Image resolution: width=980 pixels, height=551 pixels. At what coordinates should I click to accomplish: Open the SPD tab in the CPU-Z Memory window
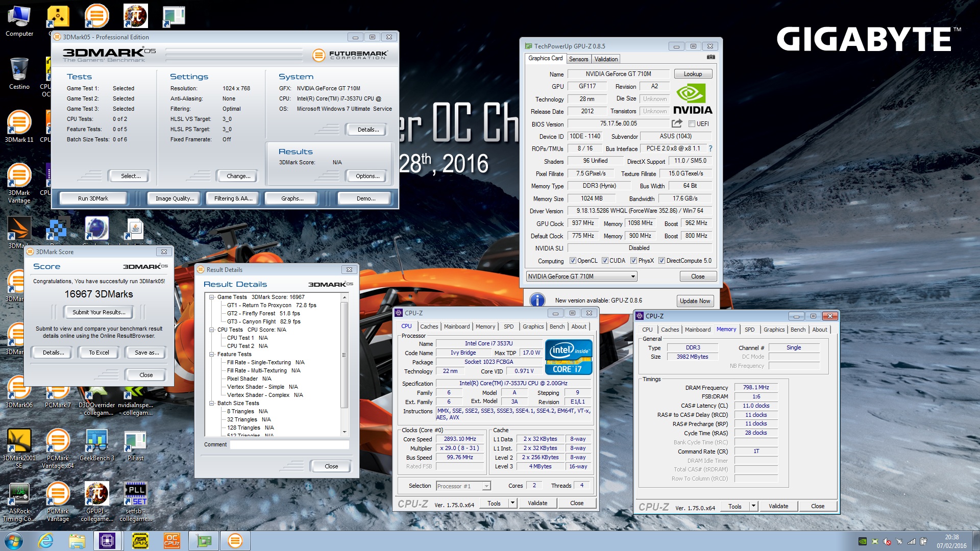pyautogui.click(x=749, y=330)
